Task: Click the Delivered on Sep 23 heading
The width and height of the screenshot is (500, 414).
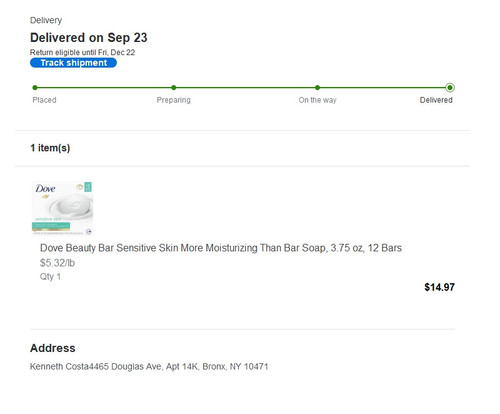Action: coord(89,38)
